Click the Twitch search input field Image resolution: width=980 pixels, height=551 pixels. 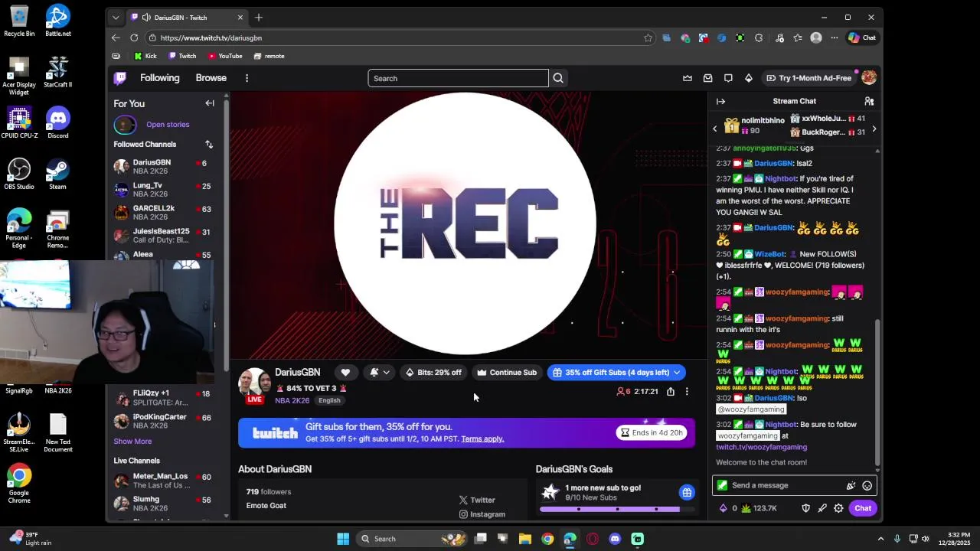tap(458, 78)
